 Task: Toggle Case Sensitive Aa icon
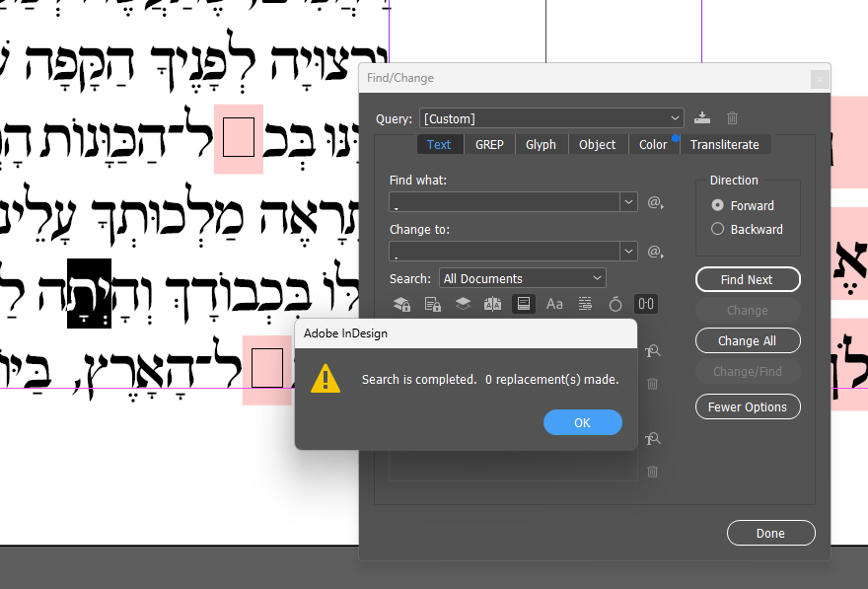pos(554,304)
